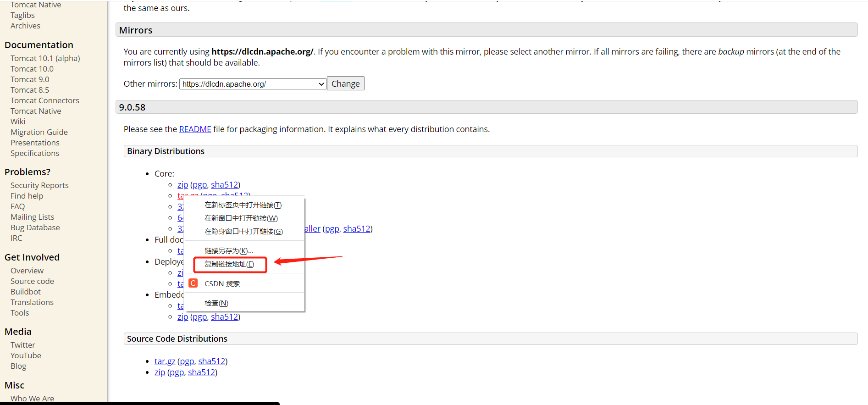Open the Specifications sidebar link
Image resolution: width=868 pixels, height=405 pixels.
coord(35,153)
